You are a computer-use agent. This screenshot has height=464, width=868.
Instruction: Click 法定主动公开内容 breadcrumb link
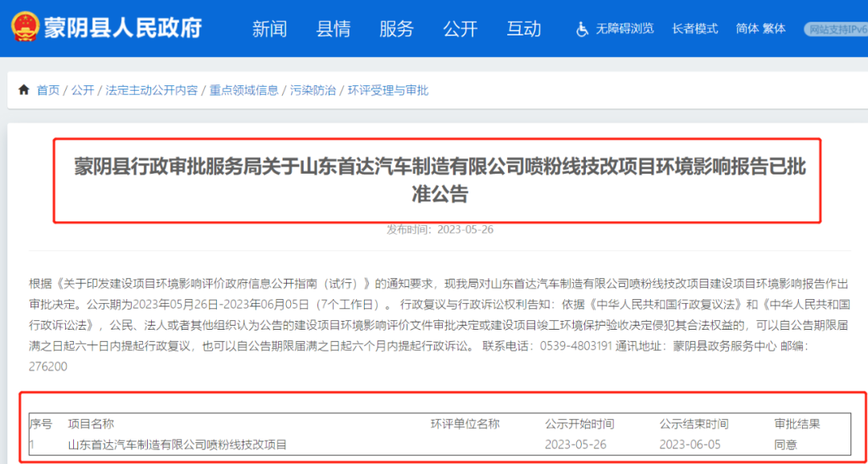click(151, 90)
